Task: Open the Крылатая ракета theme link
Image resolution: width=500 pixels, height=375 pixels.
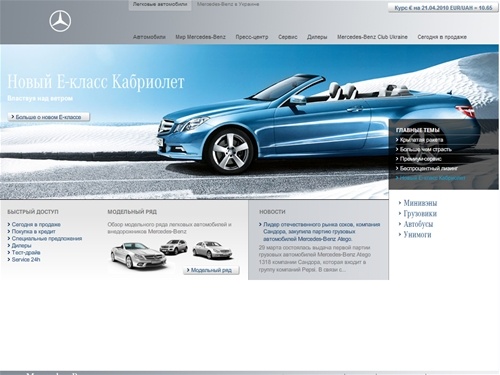Action: pyautogui.click(x=420, y=140)
